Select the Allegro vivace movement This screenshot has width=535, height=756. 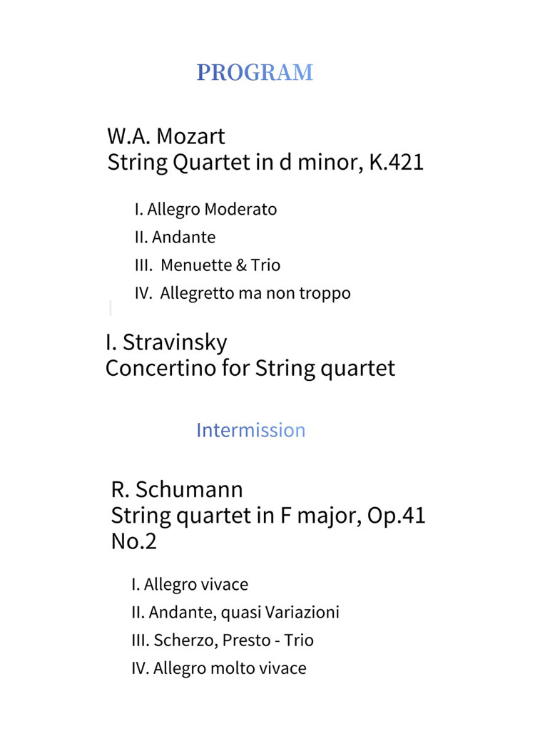tap(190, 585)
